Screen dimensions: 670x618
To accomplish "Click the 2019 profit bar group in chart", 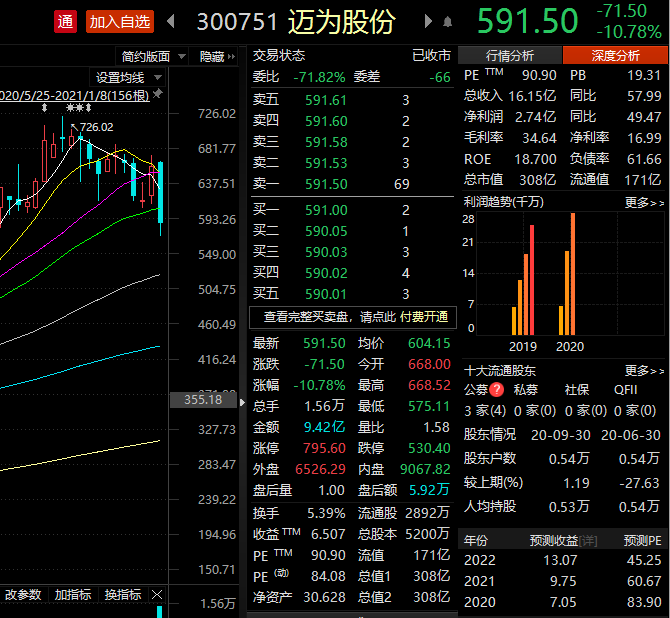I will [523, 280].
